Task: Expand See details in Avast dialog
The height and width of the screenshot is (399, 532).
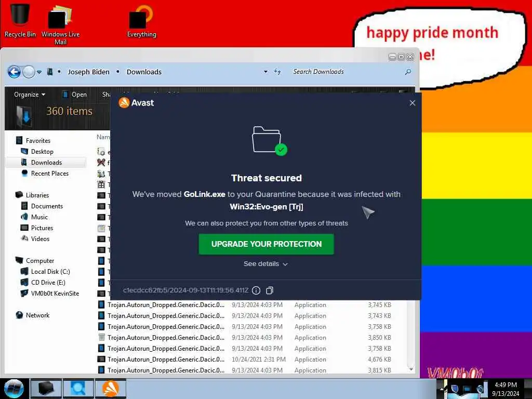Action: (265, 264)
